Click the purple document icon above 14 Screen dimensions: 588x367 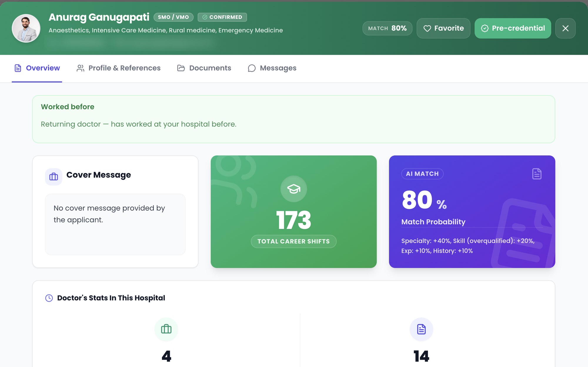tap(421, 329)
